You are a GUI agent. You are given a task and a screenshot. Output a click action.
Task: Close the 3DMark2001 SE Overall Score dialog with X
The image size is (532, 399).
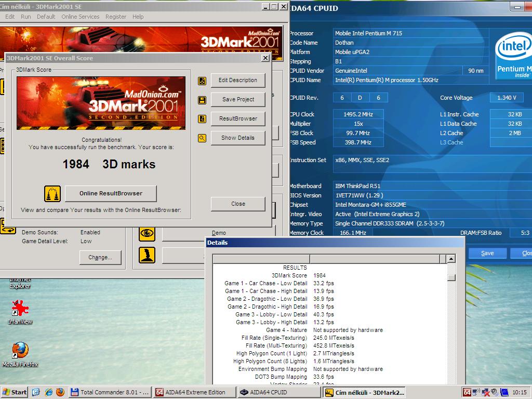(265, 58)
